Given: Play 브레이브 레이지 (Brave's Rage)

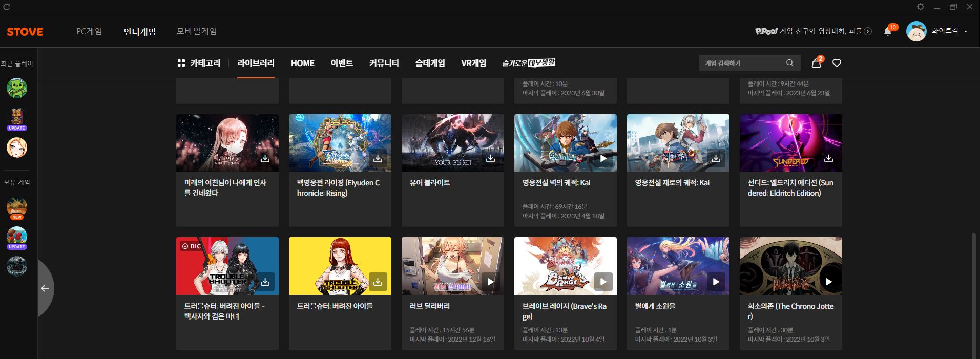Looking at the screenshot, I should point(603,282).
